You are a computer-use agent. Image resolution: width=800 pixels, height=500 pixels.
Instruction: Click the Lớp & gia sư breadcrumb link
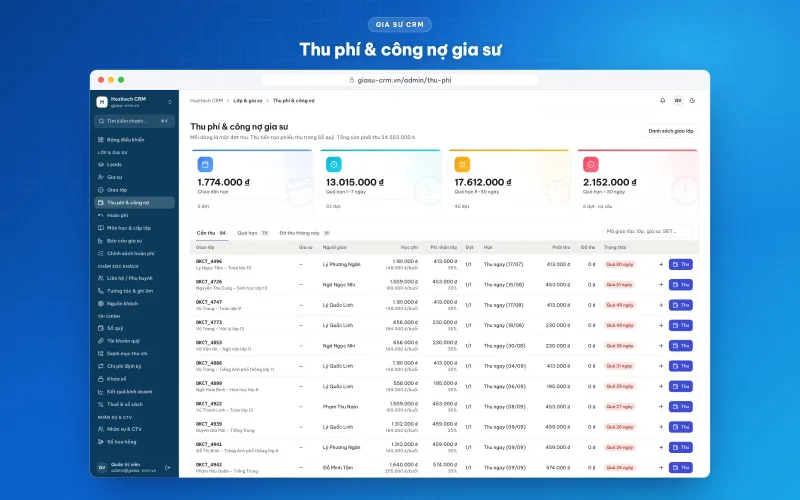(248, 101)
